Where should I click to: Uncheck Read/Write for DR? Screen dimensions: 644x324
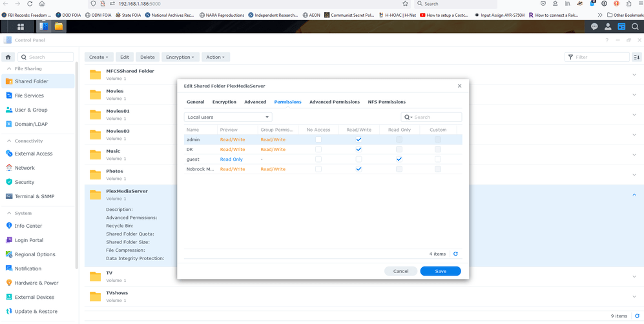[x=358, y=149]
